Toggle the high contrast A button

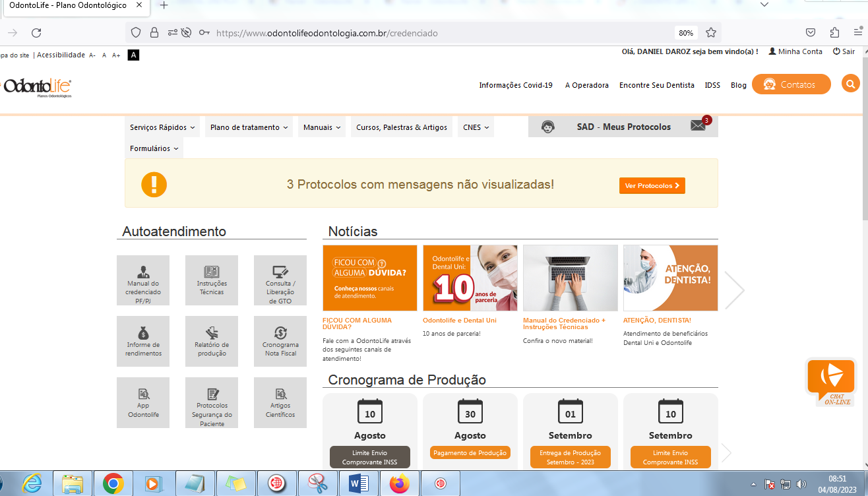coord(134,55)
